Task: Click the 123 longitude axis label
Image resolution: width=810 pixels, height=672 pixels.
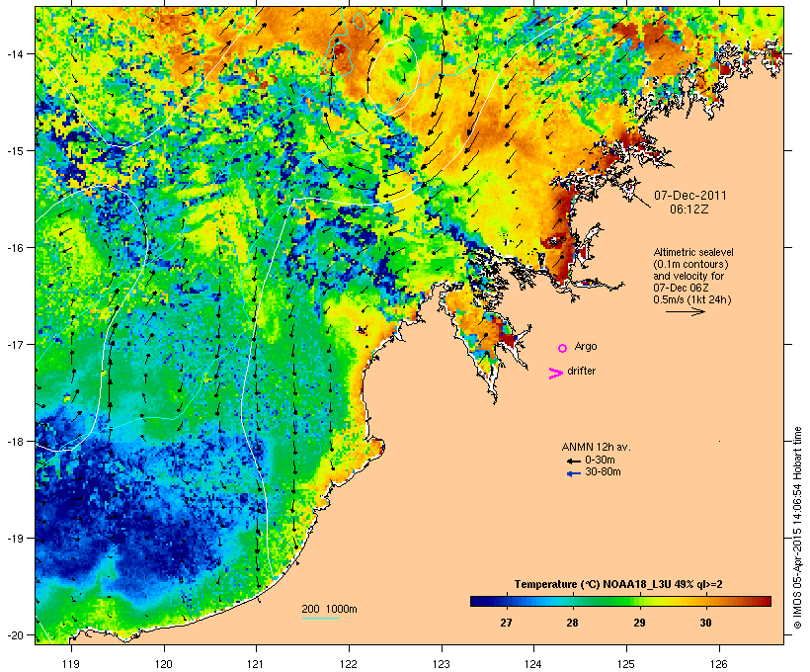Action: click(x=442, y=664)
